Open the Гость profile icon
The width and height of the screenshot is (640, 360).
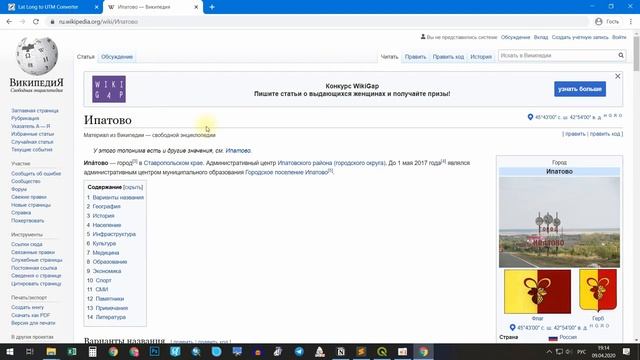pos(599,22)
